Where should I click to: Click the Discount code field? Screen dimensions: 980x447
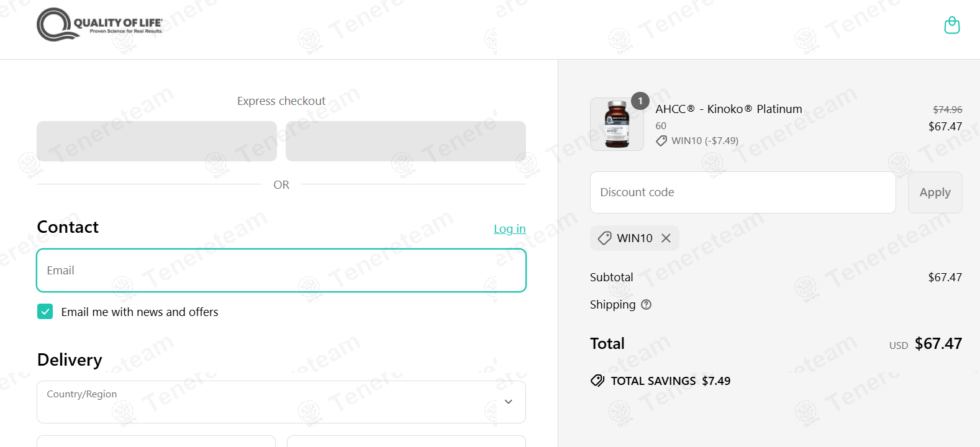point(742,192)
